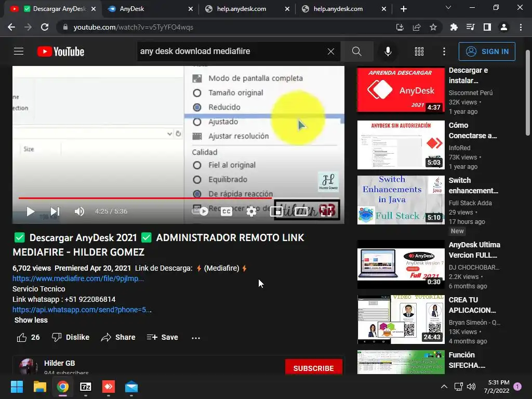532x399 pixels.
Task: Open volume control in system tray
Action: click(471, 387)
